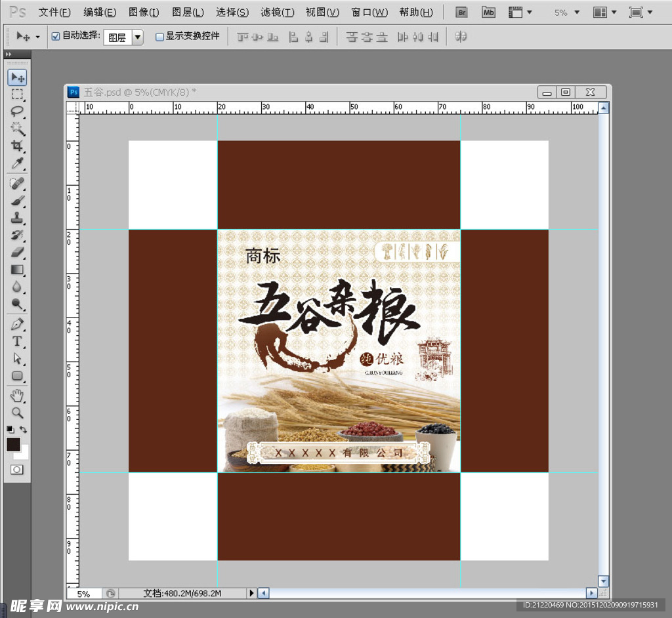Launch Adobe Bridge with the Br button
Image resolution: width=672 pixels, height=618 pixels.
click(x=462, y=12)
